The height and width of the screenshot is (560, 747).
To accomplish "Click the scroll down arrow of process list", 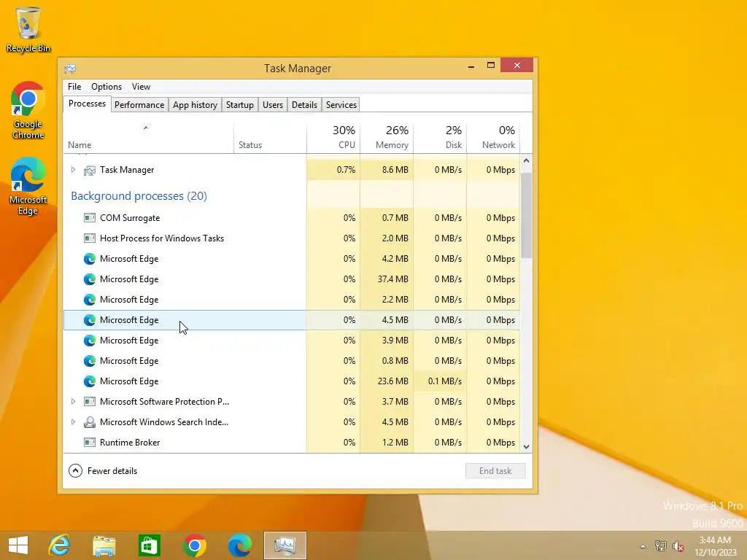I will point(527,447).
